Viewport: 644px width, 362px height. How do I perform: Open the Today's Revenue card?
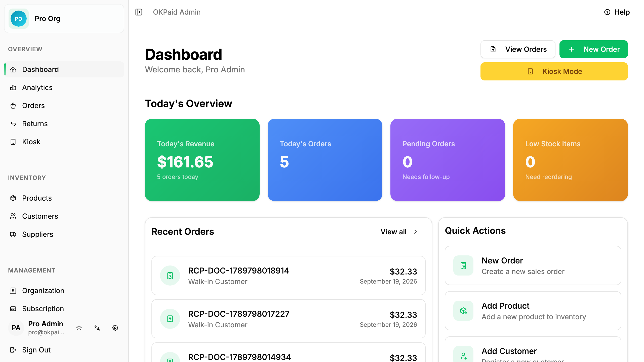202,160
